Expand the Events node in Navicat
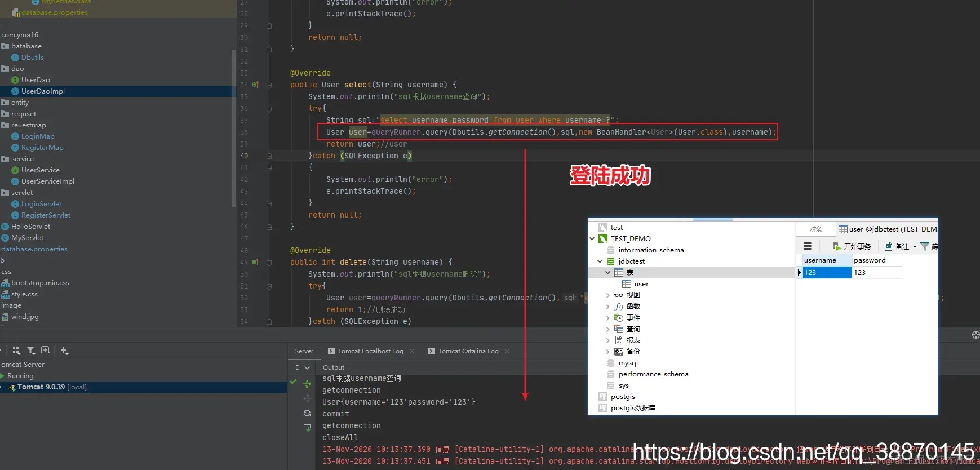980x470 pixels. (x=608, y=318)
